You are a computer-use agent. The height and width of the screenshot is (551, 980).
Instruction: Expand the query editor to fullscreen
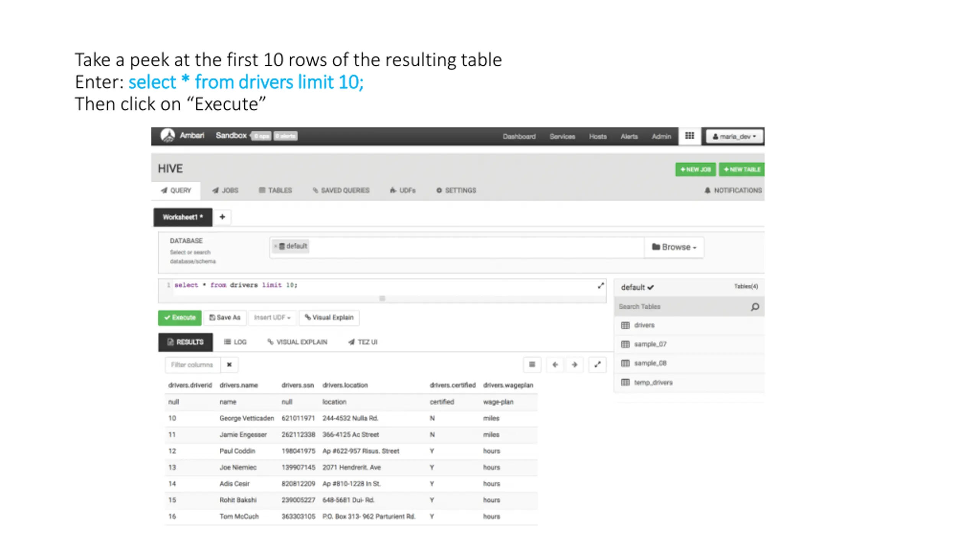click(x=601, y=285)
